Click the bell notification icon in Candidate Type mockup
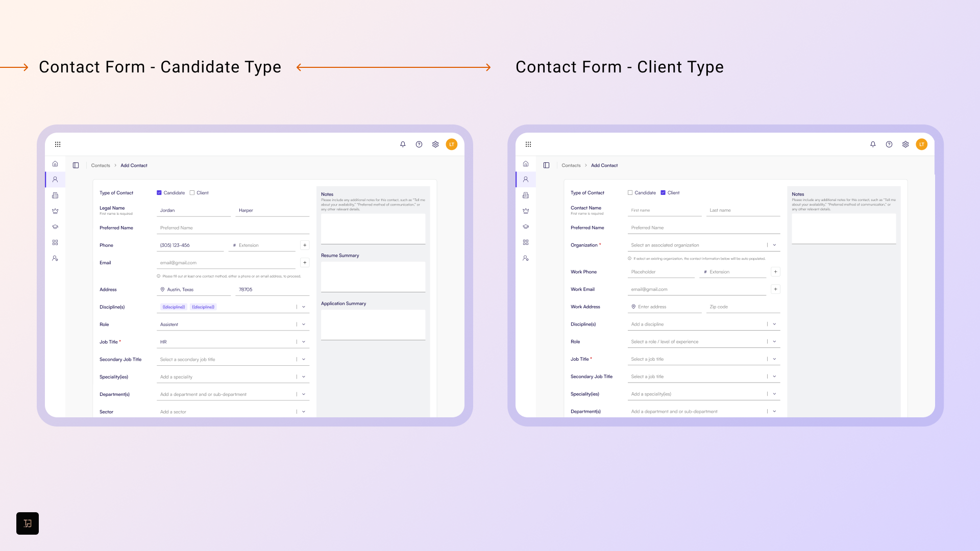Screen dimensions: 980x551 [403, 144]
